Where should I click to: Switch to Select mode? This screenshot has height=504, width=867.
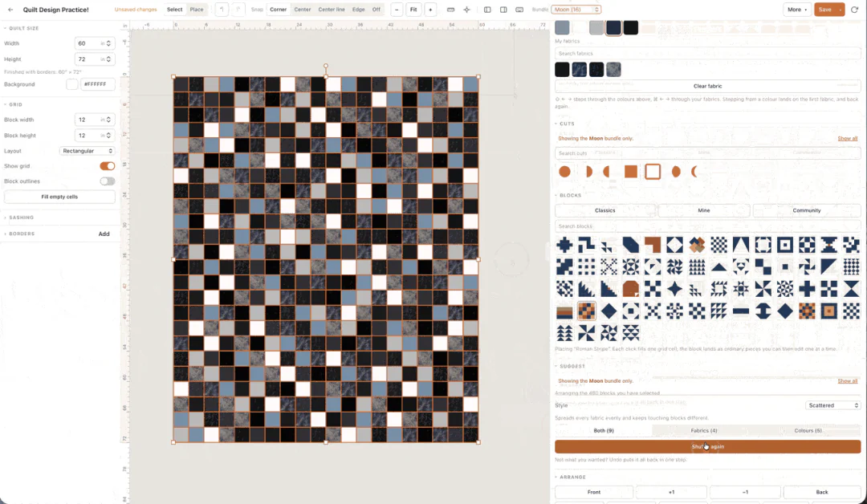tap(175, 10)
